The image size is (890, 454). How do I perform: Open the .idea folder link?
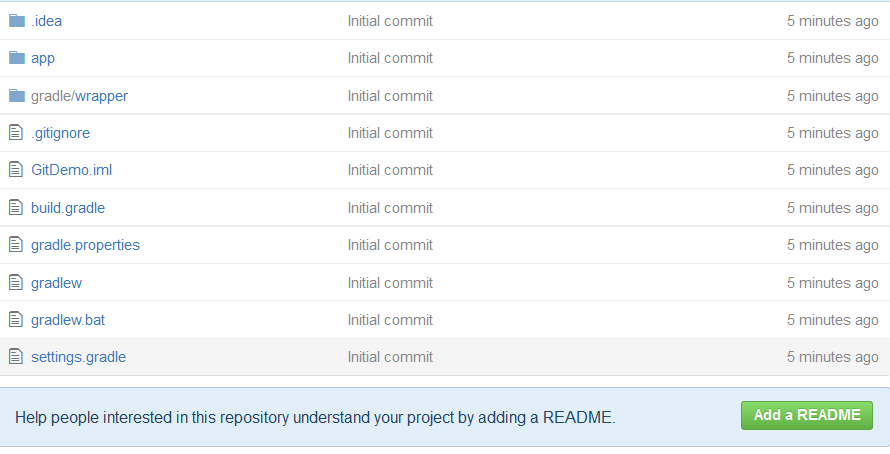[x=46, y=21]
